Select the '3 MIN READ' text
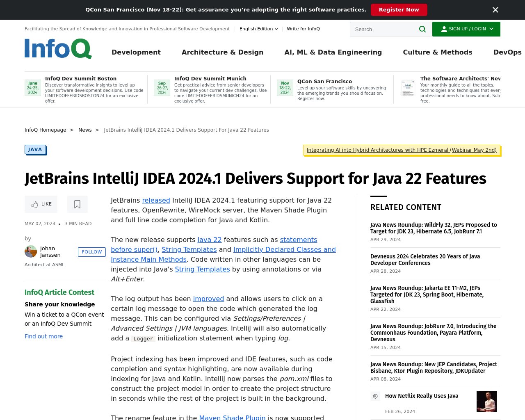Screen dimensions: 525x420 78,224
